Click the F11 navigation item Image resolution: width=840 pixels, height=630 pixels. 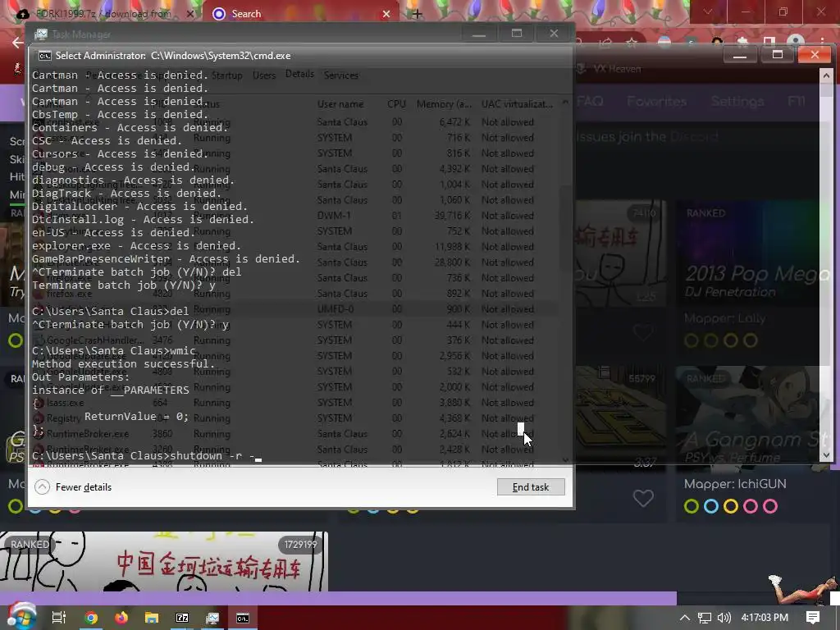(796, 101)
